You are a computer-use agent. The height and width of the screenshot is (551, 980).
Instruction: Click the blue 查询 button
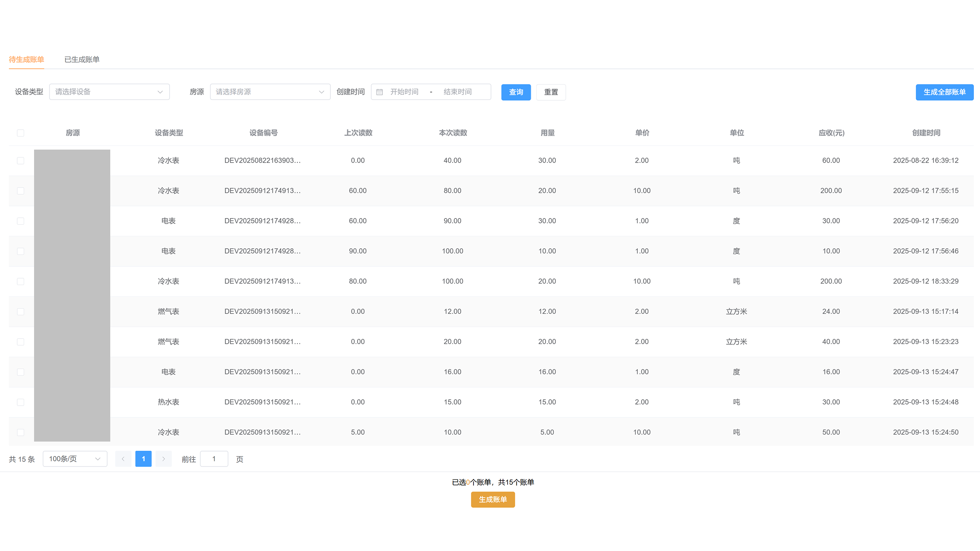(516, 92)
